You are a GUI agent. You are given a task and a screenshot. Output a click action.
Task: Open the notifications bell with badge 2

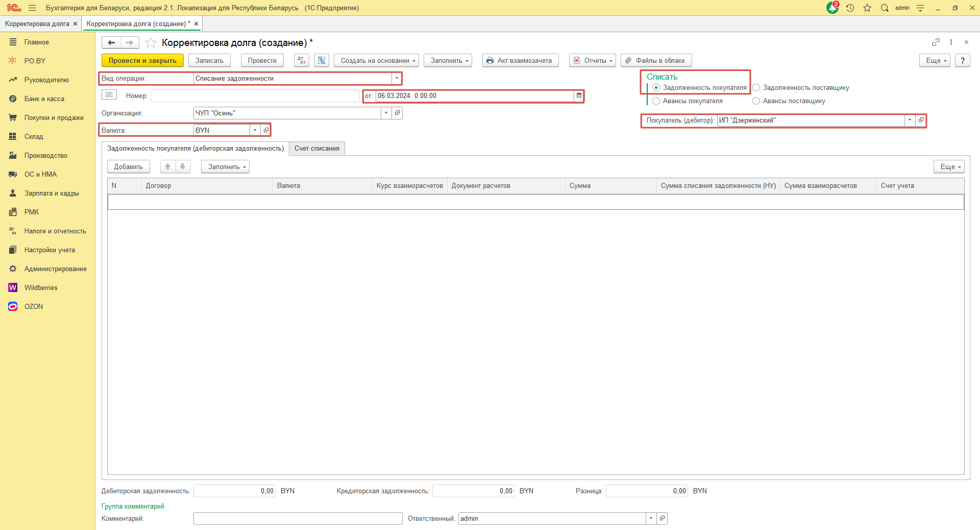832,8
